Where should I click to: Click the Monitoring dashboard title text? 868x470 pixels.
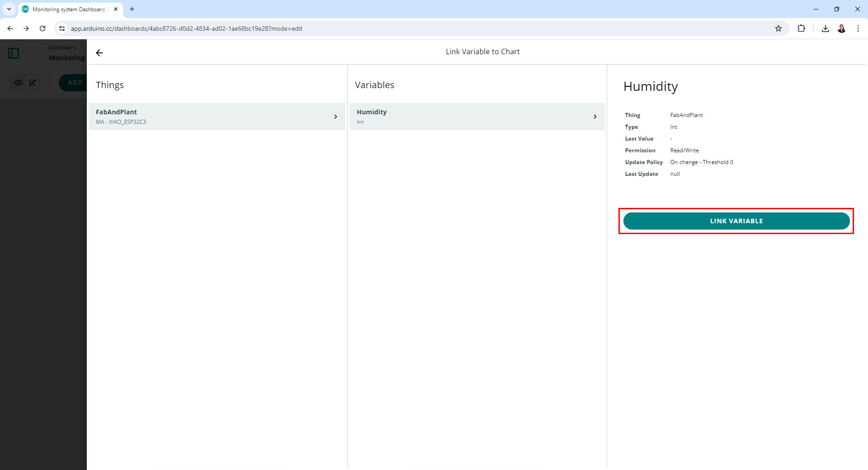pyautogui.click(x=67, y=58)
